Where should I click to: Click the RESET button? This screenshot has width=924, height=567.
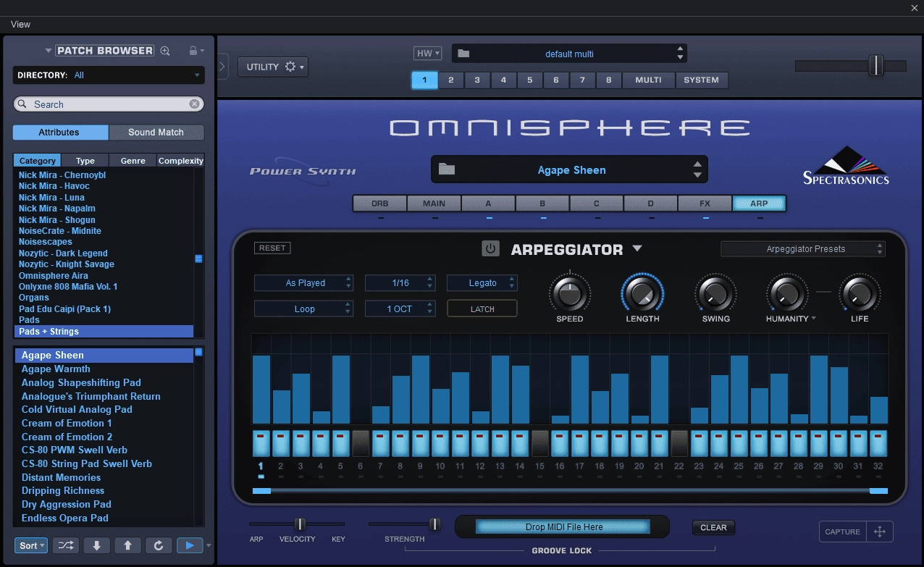click(272, 248)
